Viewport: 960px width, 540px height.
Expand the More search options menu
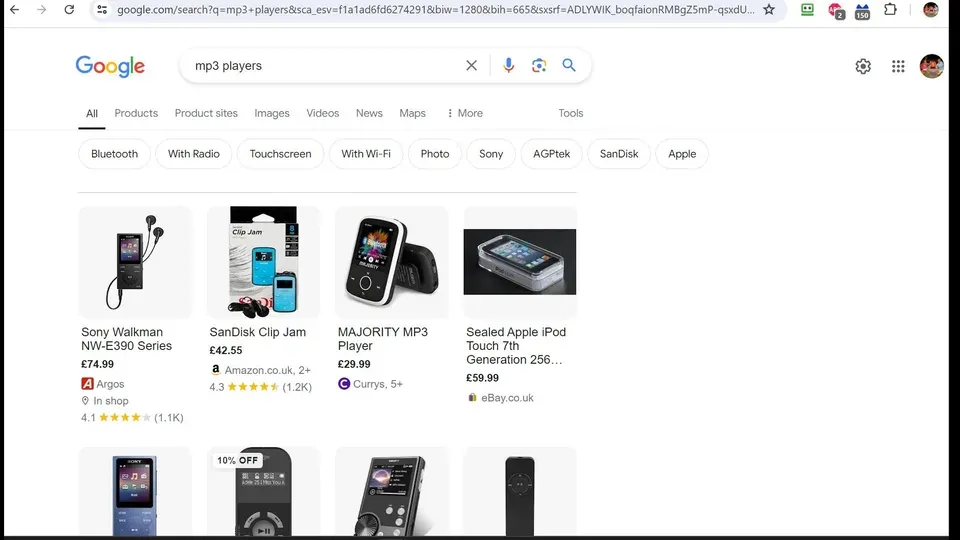tap(465, 113)
